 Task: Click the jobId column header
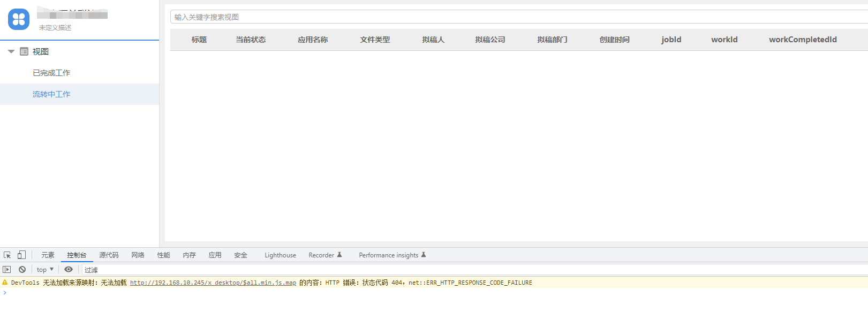(671, 40)
